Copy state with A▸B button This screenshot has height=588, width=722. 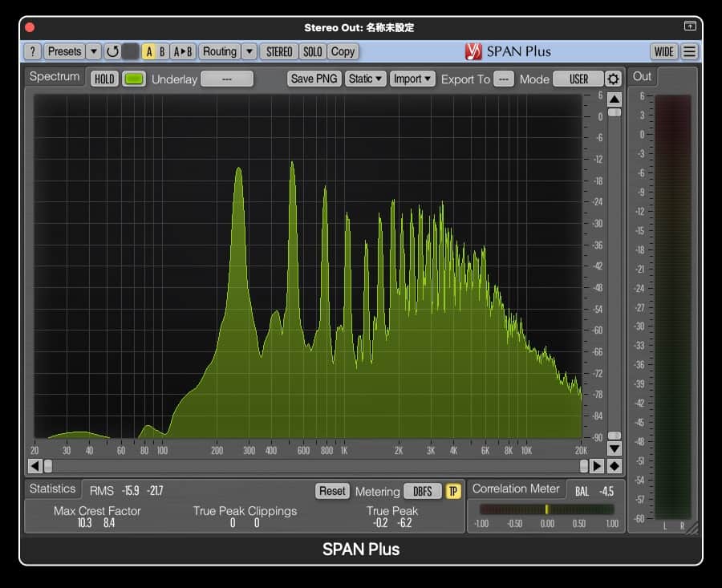click(183, 51)
